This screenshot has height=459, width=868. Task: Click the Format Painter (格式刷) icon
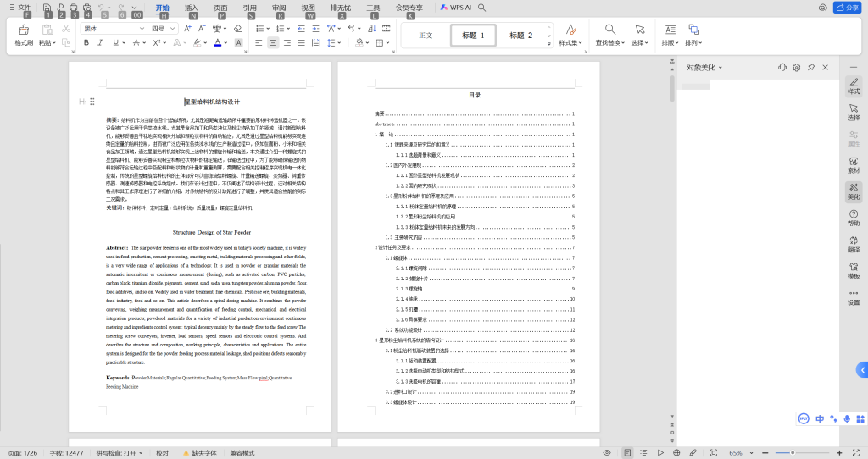point(24,30)
